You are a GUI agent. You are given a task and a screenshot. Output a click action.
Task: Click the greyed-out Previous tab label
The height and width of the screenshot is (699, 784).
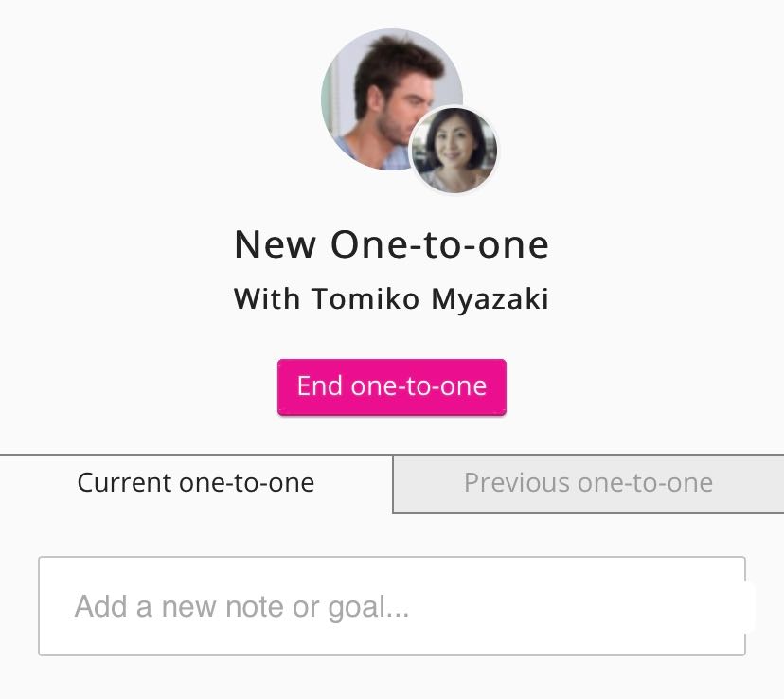(x=588, y=483)
